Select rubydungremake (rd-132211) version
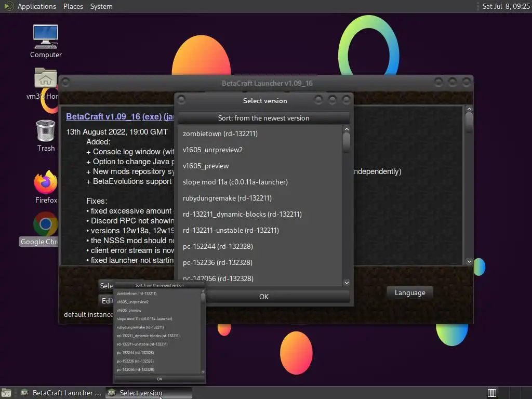 [260, 198]
